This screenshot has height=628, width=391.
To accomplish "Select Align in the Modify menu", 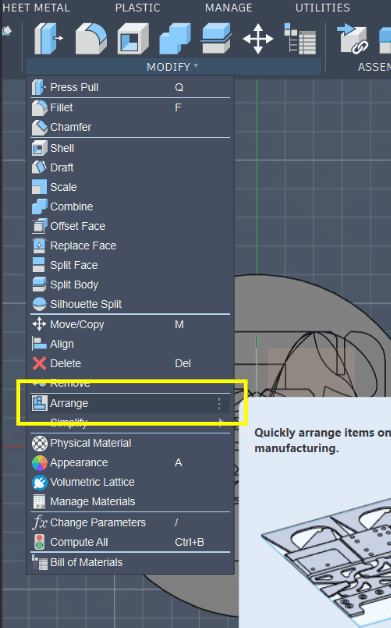I will tap(130, 344).
